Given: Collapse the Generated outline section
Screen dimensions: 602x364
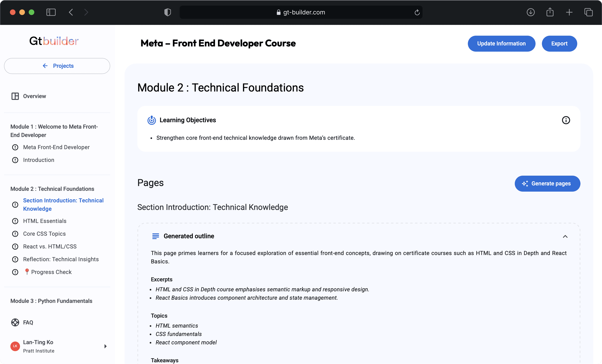Looking at the screenshot, I should 565,236.
